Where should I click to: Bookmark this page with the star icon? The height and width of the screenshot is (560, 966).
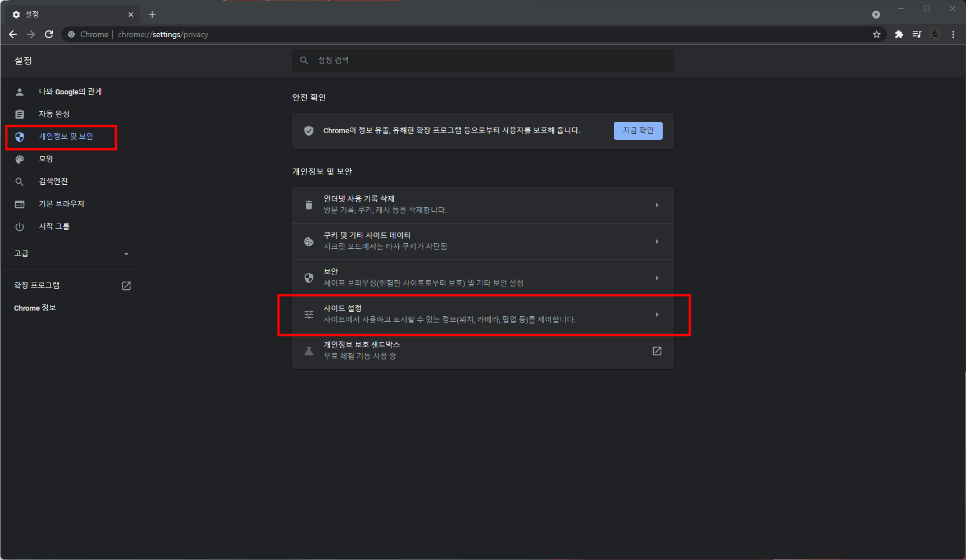click(877, 34)
